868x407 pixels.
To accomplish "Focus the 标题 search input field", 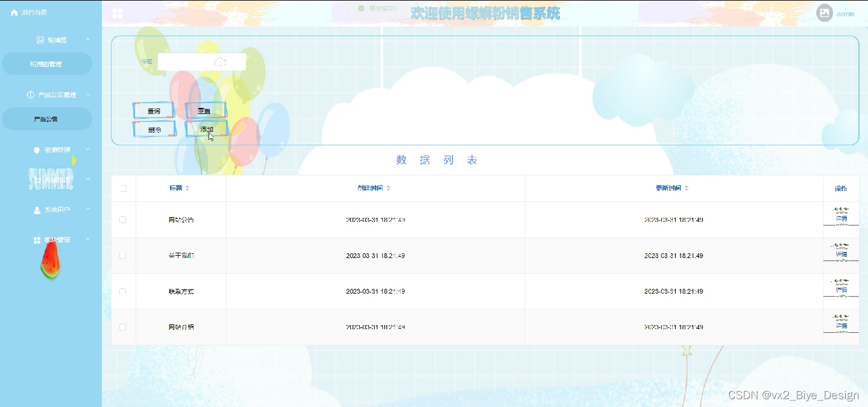I will [202, 62].
